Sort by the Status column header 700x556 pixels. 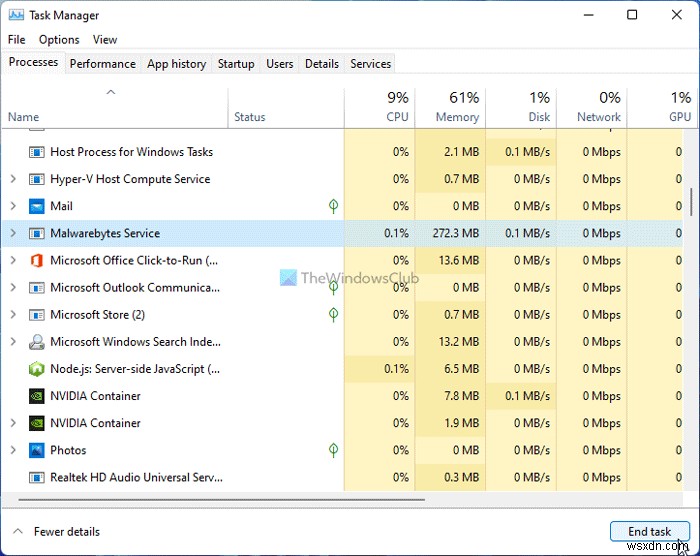(x=286, y=109)
